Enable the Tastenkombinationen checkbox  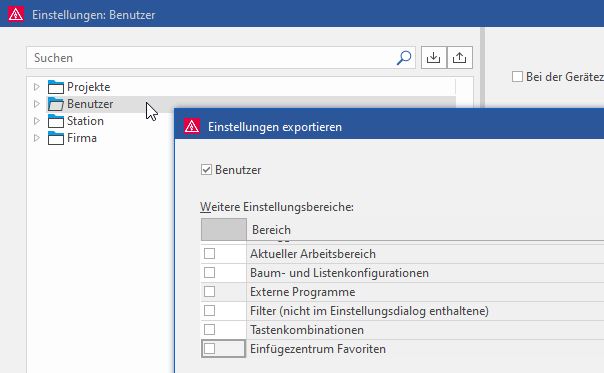point(210,329)
